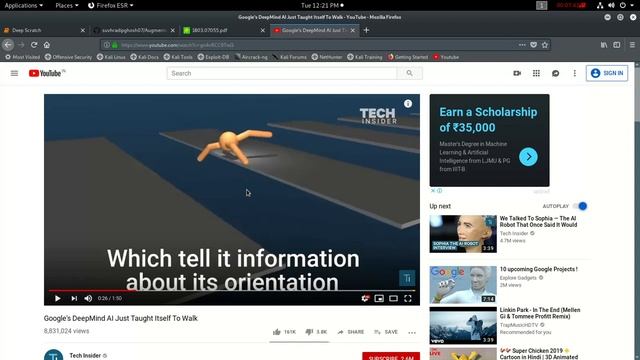Click the SIGN IN button

pyautogui.click(x=607, y=73)
